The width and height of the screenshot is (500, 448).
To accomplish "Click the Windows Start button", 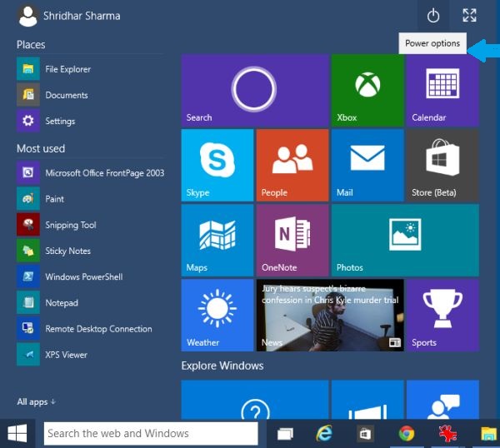I will point(17,433).
